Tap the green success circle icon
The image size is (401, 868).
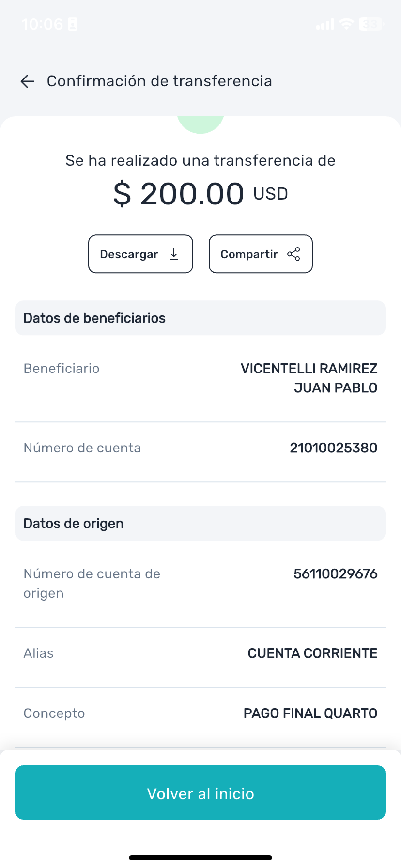click(200, 124)
